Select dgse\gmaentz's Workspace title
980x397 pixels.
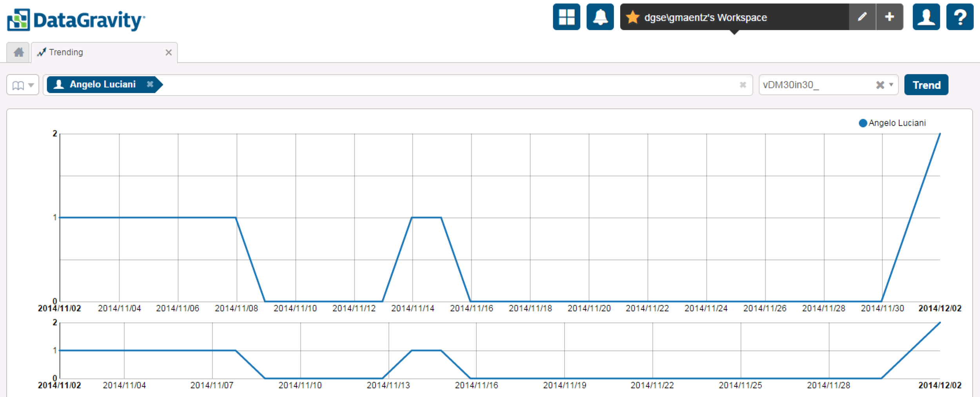click(706, 18)
